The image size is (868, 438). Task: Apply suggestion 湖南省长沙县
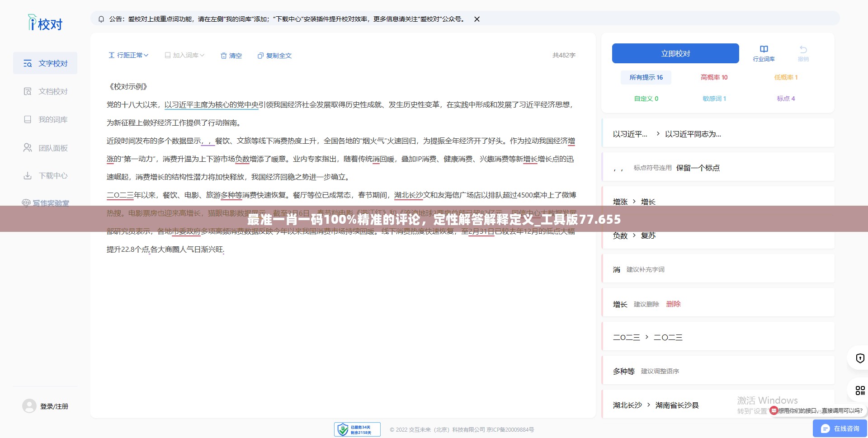pos(677,405)
